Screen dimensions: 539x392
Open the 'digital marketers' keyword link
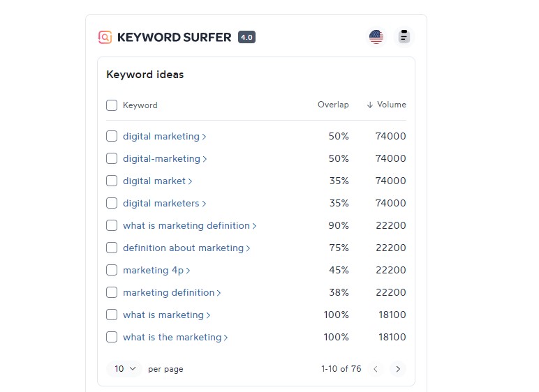click(161, 203)
